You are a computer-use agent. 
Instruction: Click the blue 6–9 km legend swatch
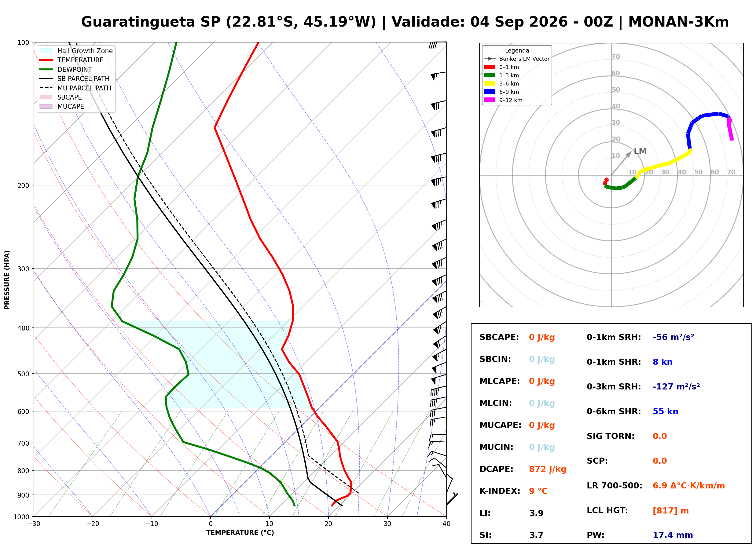[x=489, y=92]
